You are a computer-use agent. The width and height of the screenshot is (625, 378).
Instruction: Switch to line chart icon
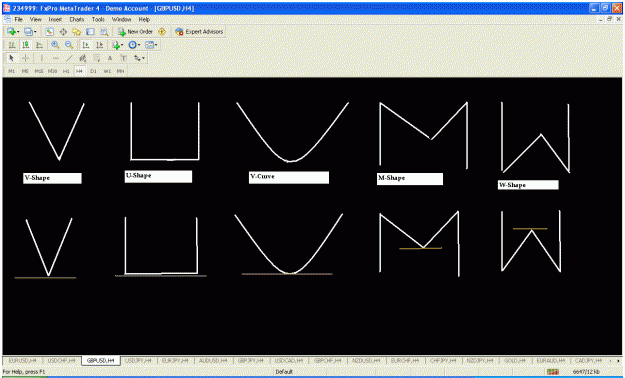pos(39,45)
